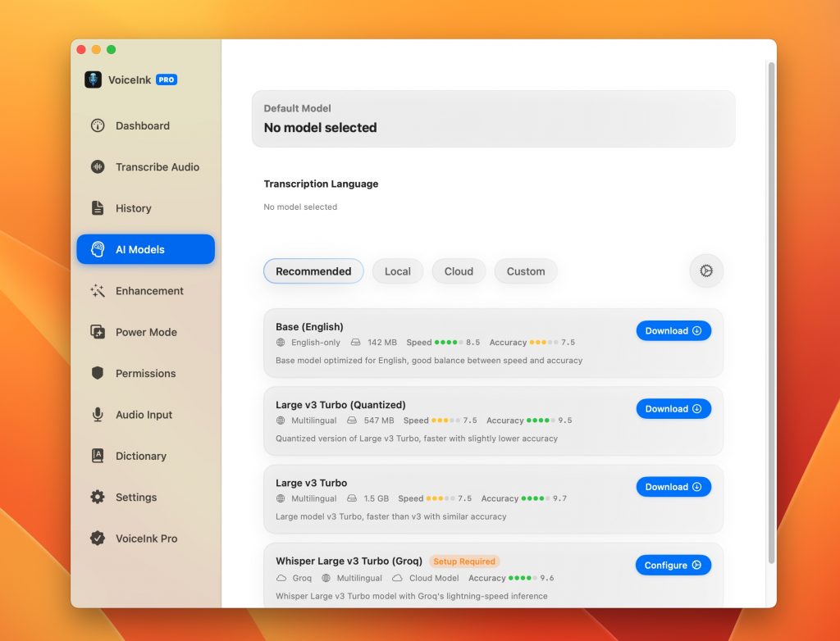Open the Custom models tab
The width and height of the screenshot is (840, 641).
pyautogui.click(x=525, y=270)
